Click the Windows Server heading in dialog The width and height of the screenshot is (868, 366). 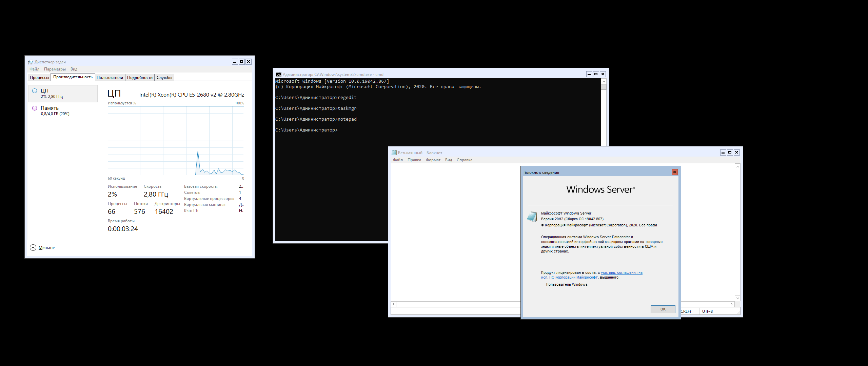point(600,189)
